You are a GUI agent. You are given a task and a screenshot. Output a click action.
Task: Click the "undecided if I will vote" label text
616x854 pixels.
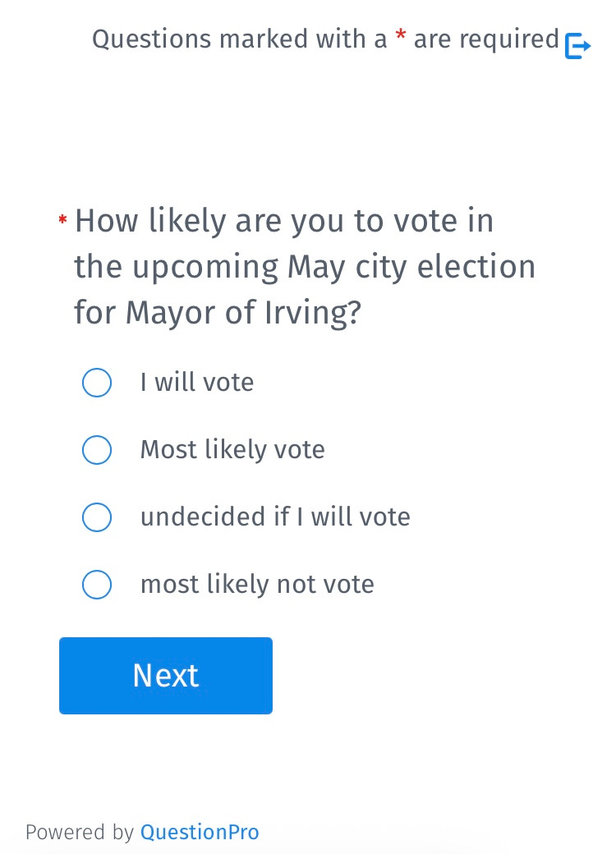tap(275, 517)
